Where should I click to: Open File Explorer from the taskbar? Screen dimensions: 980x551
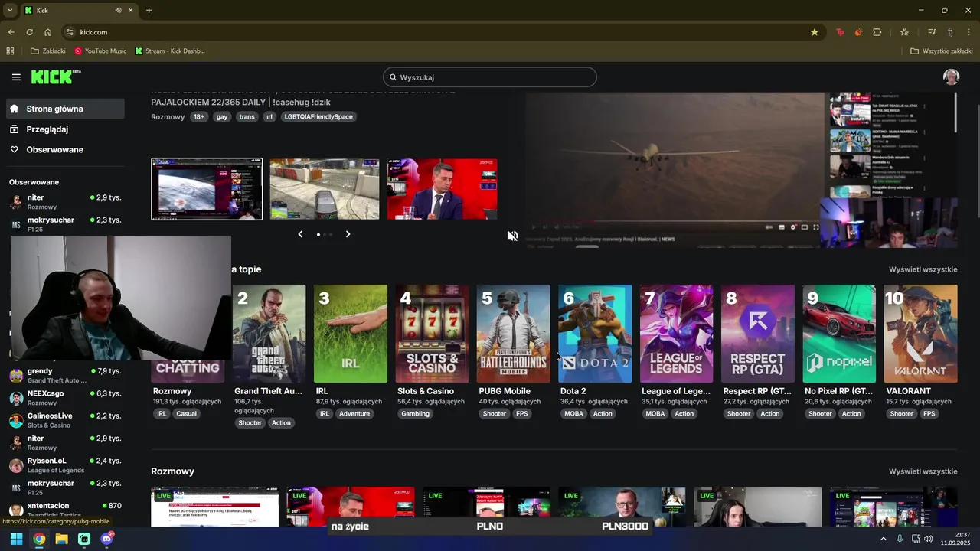point(61,539)
